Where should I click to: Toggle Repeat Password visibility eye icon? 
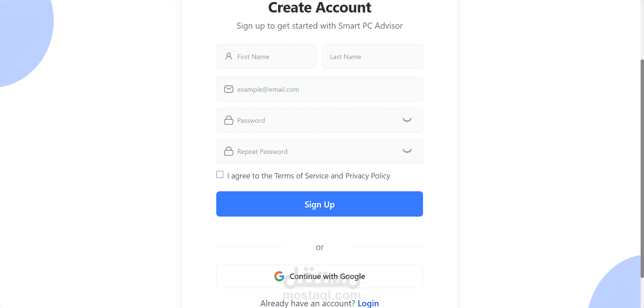point(407,151)
